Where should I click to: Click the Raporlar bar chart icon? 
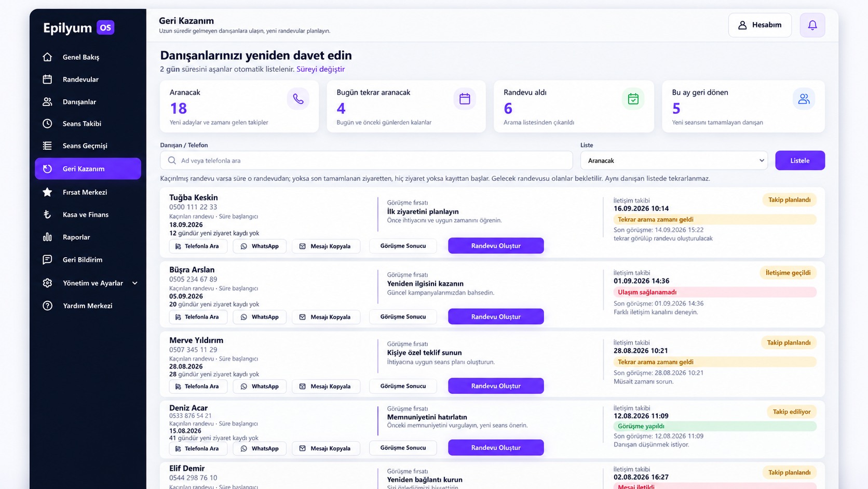click(x=47, y=237)
